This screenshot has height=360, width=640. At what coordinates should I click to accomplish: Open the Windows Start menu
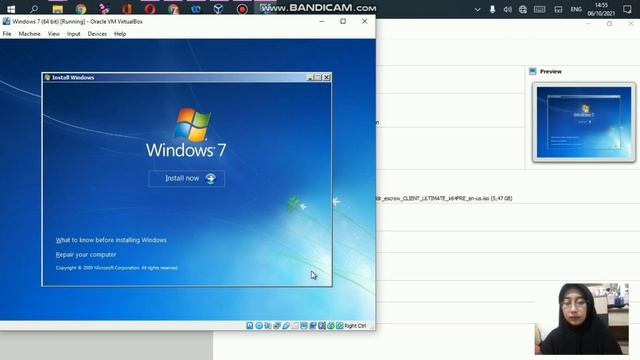point(11,9)
